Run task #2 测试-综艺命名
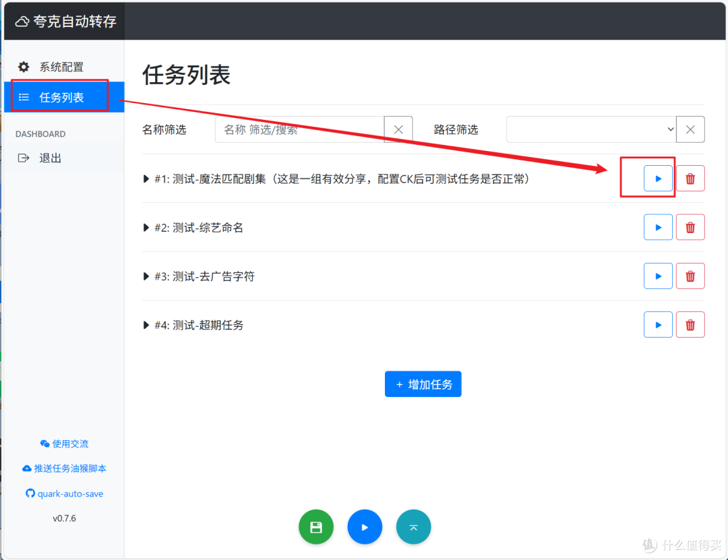 coord(658,227)
